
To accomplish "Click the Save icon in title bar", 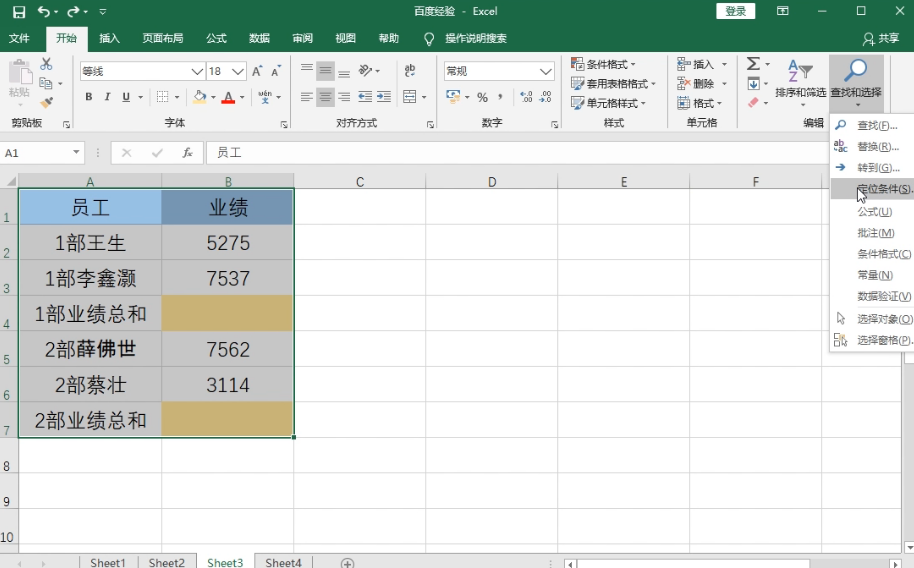I will 19,12.
